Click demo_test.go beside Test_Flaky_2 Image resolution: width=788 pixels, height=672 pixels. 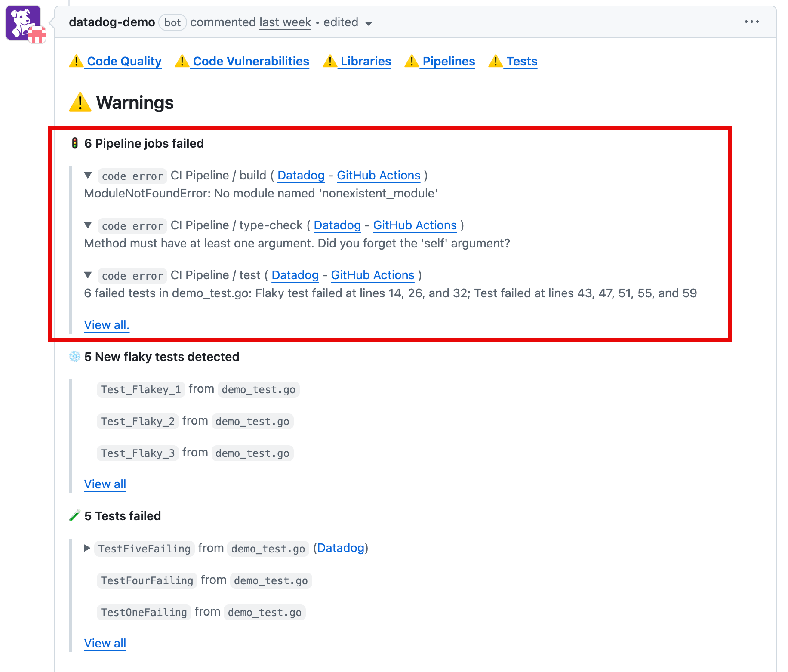tap(252, 421)
